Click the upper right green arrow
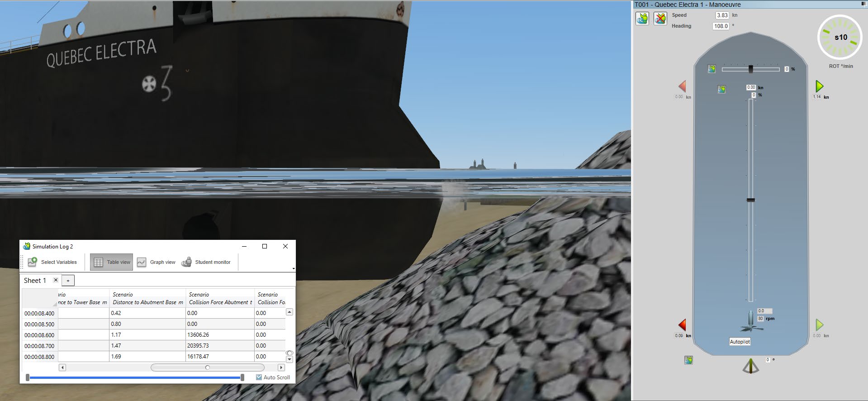This screenshot has height=401, width=868. pyautogui.click(x=819, y=86)
